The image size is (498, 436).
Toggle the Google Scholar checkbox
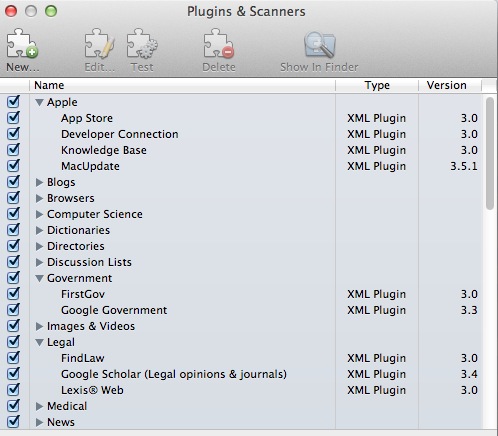point(13,374)
